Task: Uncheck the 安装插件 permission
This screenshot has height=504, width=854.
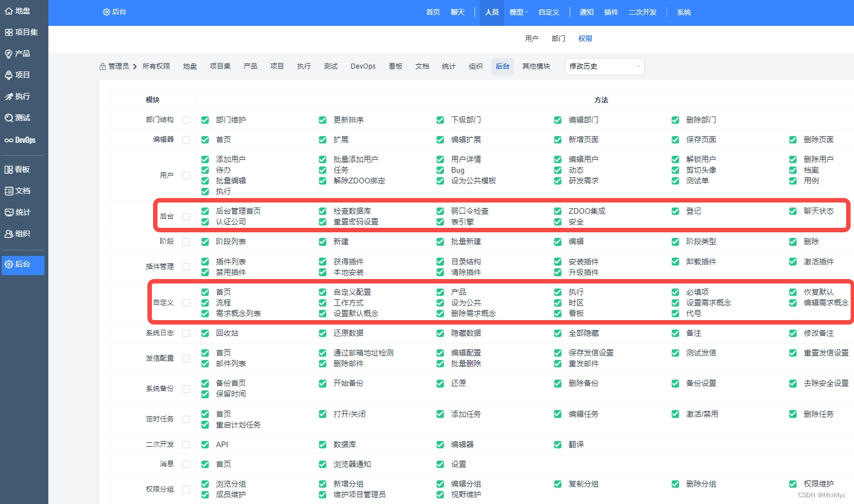Action: 558,262
